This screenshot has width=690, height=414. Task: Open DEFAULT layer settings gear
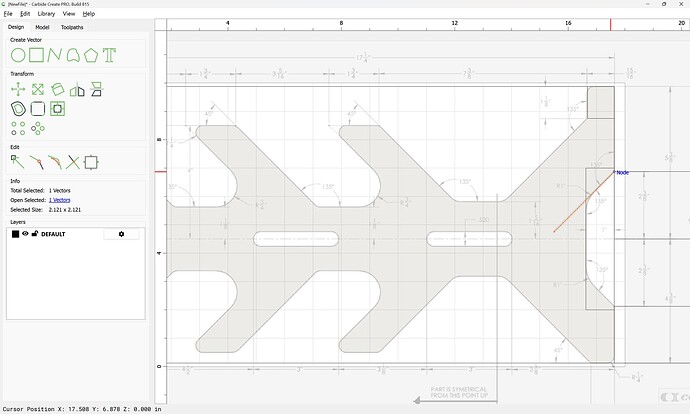coord(121,234)
